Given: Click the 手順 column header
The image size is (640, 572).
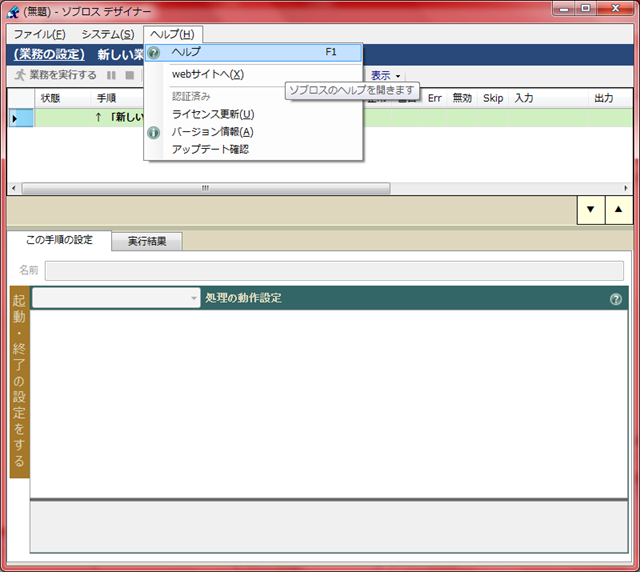Looking at the screenshot, I should coord(117,98).
